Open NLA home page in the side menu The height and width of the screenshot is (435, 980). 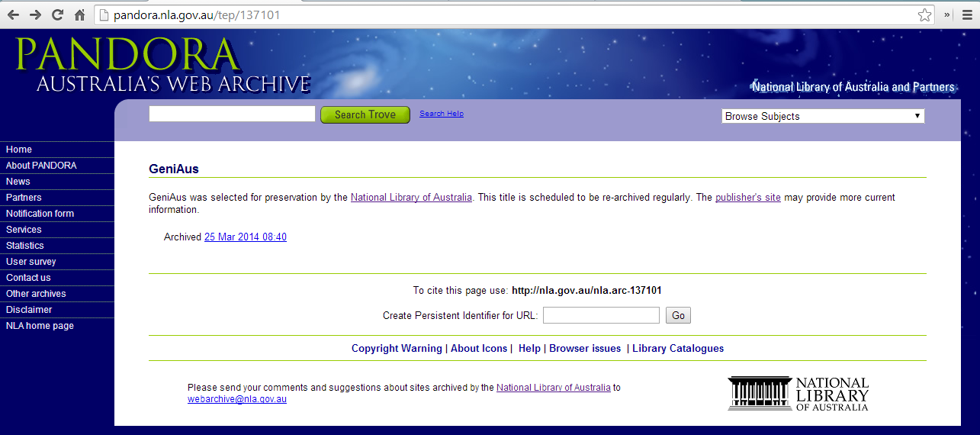pyautogui.click(x=57, y=326)
